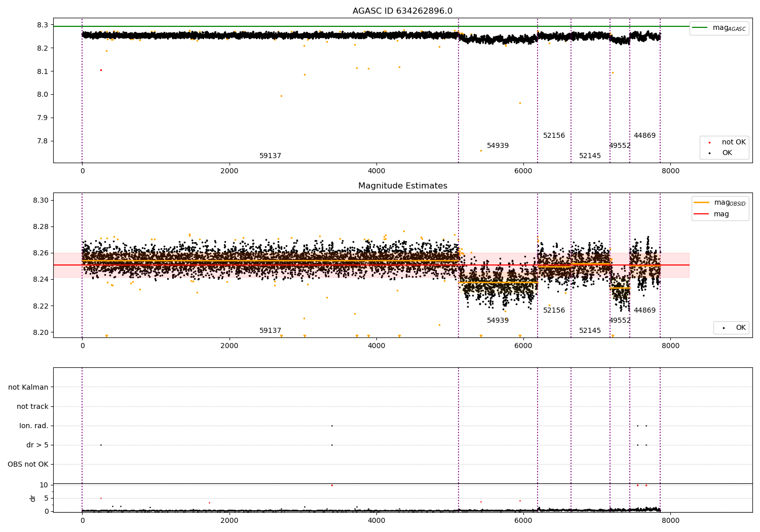Click obsid label 52145 in the top plot

[x=590, y=156]
